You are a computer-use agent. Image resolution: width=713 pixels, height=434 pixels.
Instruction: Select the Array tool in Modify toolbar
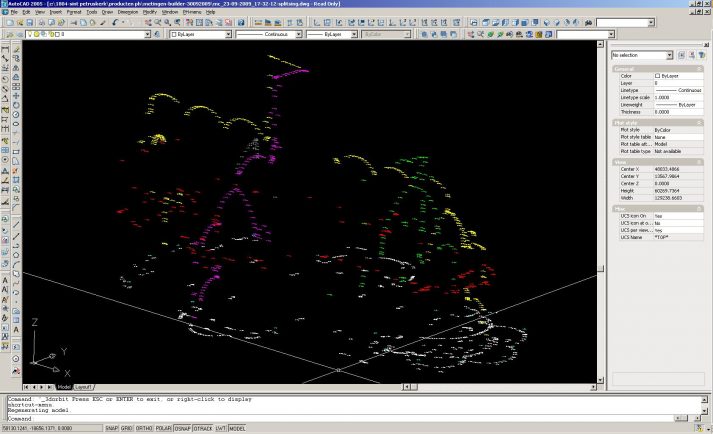pyautogui.click(x=16, y=86)
